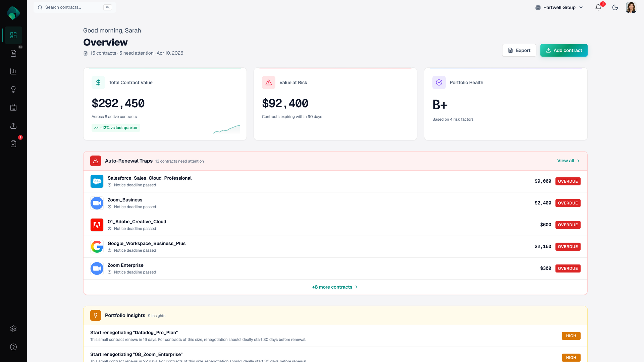Open the notifications bell

(x=598, y=7)
